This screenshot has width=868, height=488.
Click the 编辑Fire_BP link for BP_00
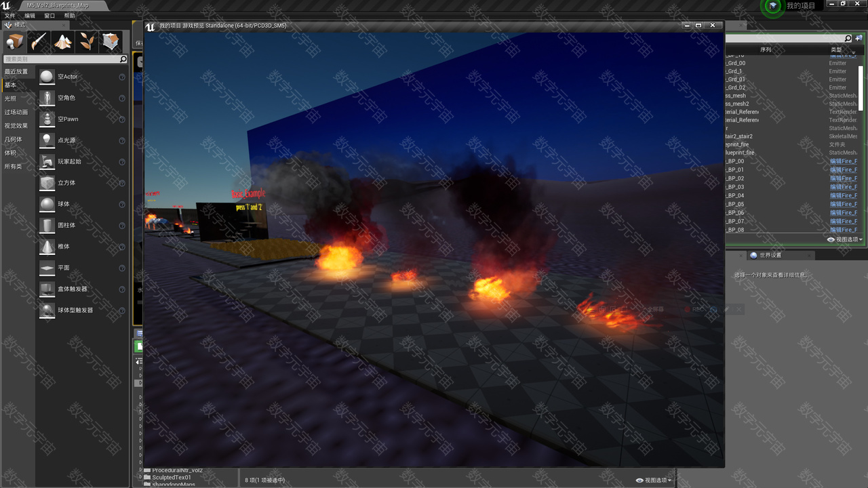point(843,161)
